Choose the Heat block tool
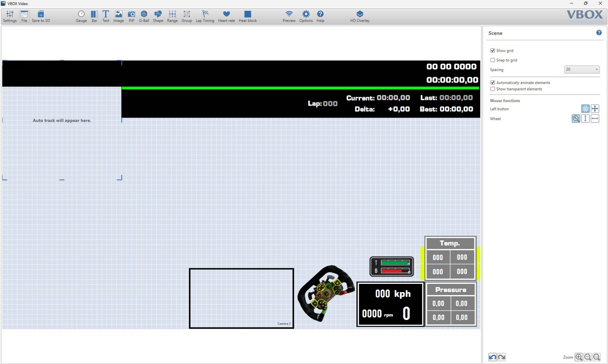608x364 pixels. [x=247, y=16]
